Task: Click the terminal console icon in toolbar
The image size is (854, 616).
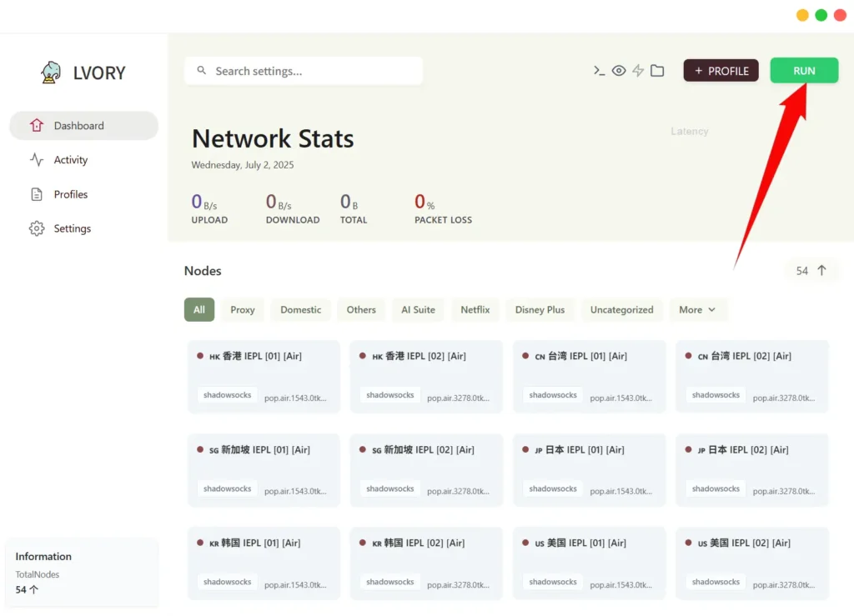Action: (x=599, y=71)
